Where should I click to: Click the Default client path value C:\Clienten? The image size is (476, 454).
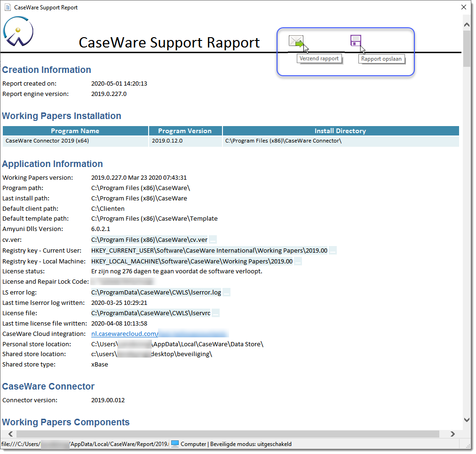(x=108, y=208)
